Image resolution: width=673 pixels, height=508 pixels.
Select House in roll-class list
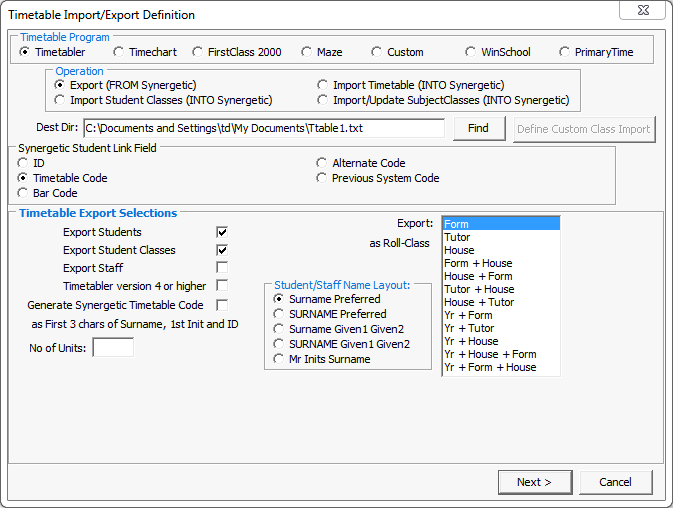[501, 250]
